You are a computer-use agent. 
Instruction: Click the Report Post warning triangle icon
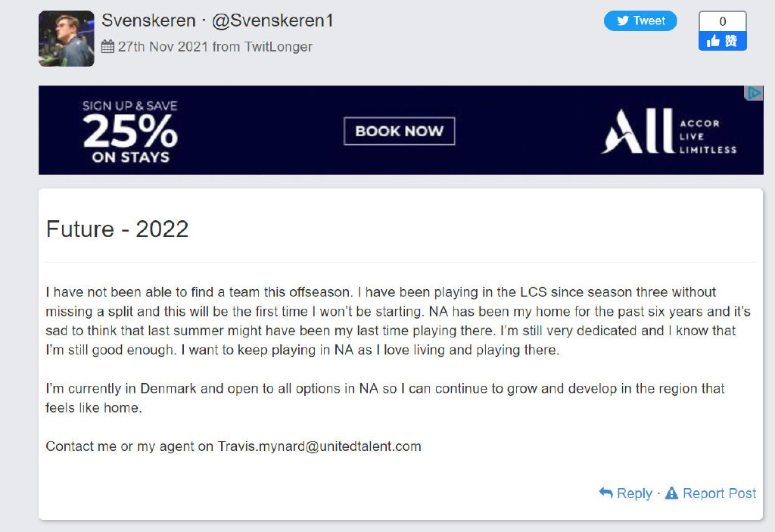[x=672, y=493]
